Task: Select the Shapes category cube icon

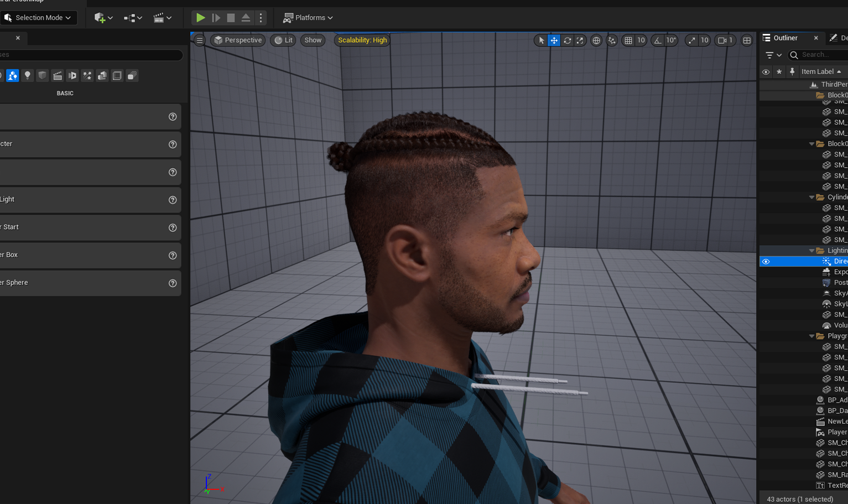Action: pyautogui.click(x=42, y=76)
